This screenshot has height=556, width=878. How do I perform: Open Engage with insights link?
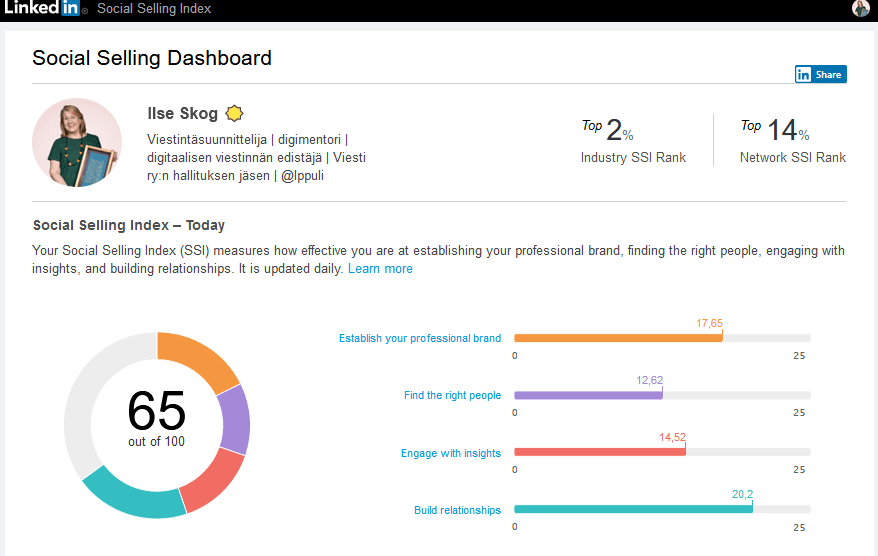pos(451,453)
